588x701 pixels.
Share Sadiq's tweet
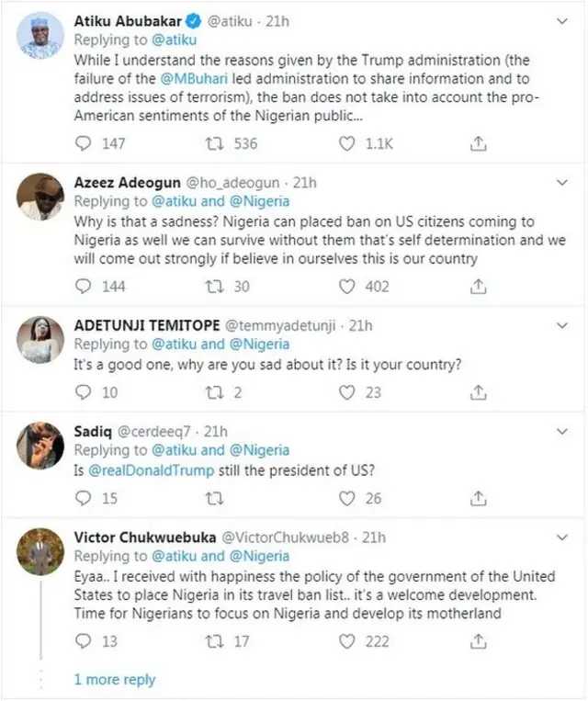[478, 499]
